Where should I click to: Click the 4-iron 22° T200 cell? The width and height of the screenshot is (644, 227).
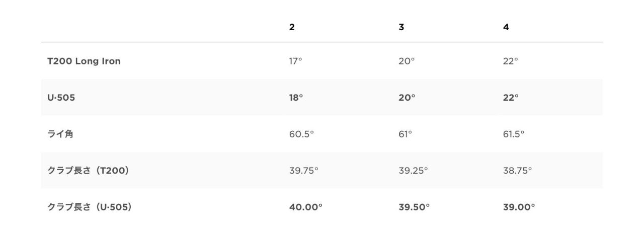pos(510,61)
